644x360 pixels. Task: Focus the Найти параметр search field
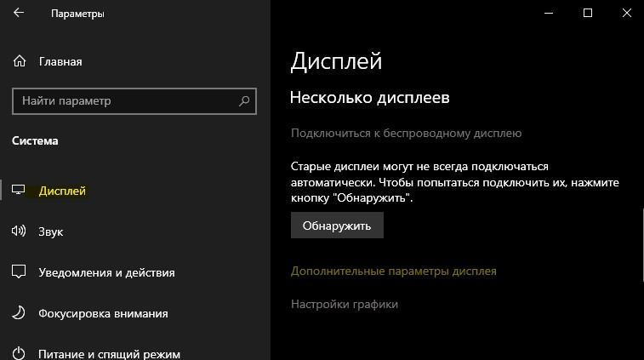pyautogui.click(x=134, y=101)
